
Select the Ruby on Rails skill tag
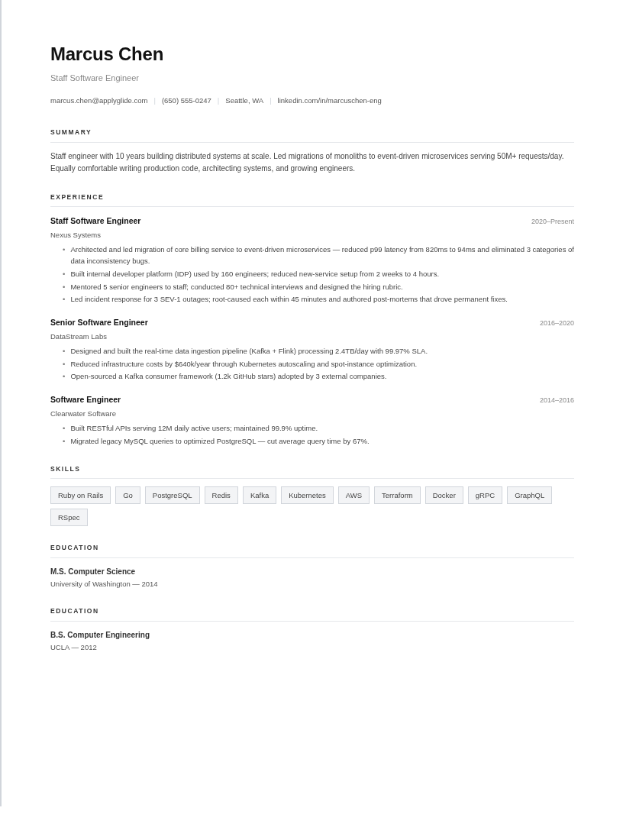coord(80,496)
